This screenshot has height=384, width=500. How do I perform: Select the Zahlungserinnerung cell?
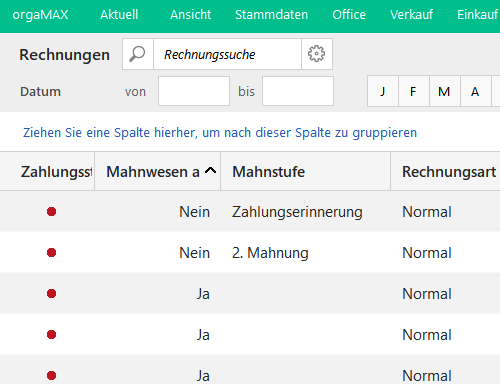tap(297, 212)
